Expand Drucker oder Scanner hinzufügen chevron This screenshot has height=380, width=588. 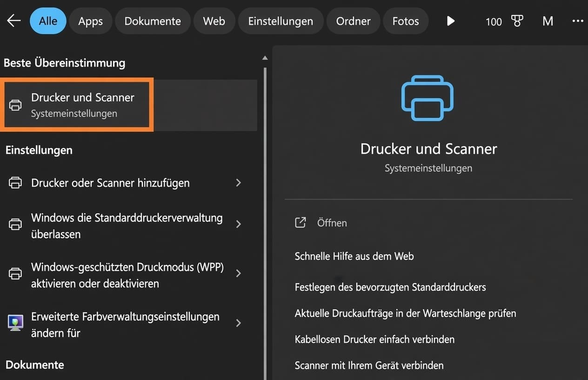(238, 183)
